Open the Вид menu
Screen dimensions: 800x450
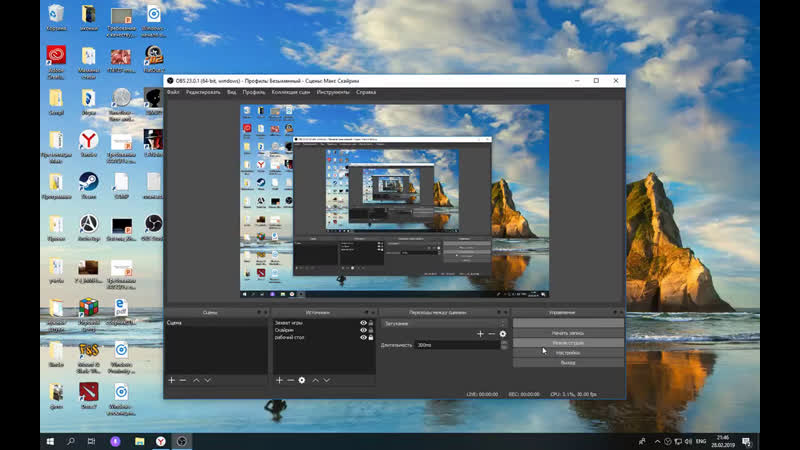(232, 92)
